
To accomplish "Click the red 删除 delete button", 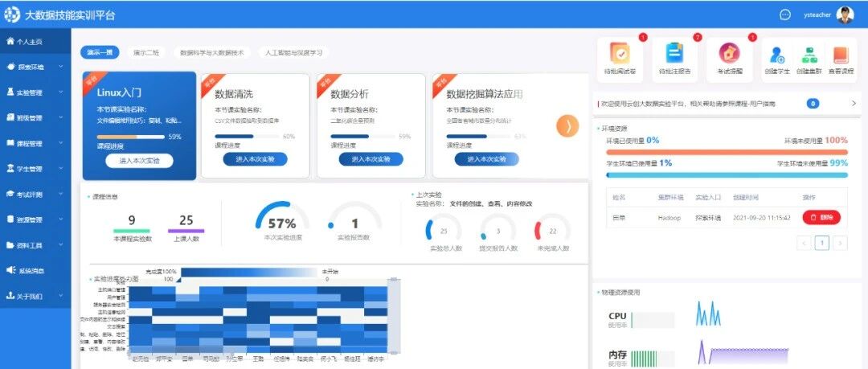I will 821,218.
